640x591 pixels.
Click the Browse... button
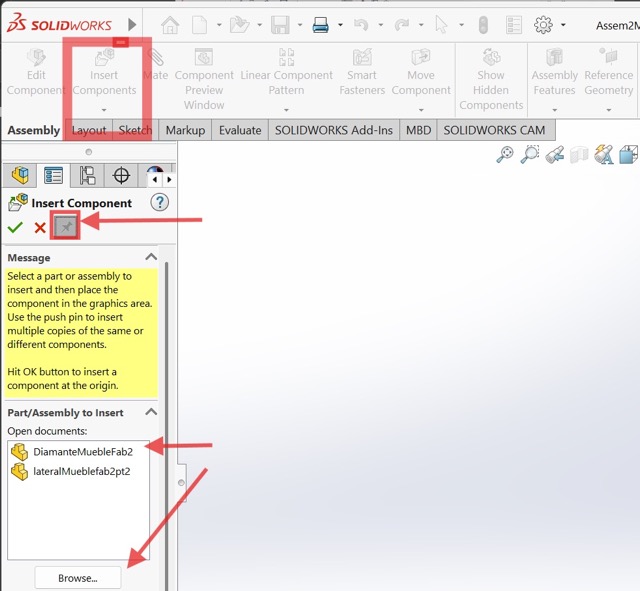click(x=78, y=578)
